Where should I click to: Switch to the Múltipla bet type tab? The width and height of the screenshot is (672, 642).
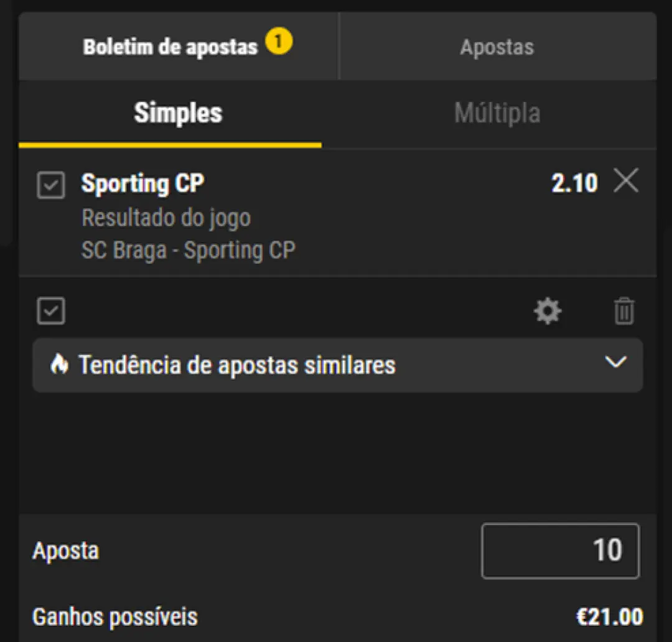(x=497, y=113)
